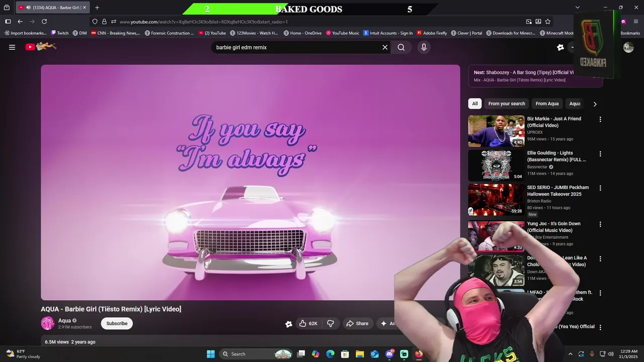
Task: Subscribe to the Aqua channel
Action: pyautogui.click(x=117, y=323)
